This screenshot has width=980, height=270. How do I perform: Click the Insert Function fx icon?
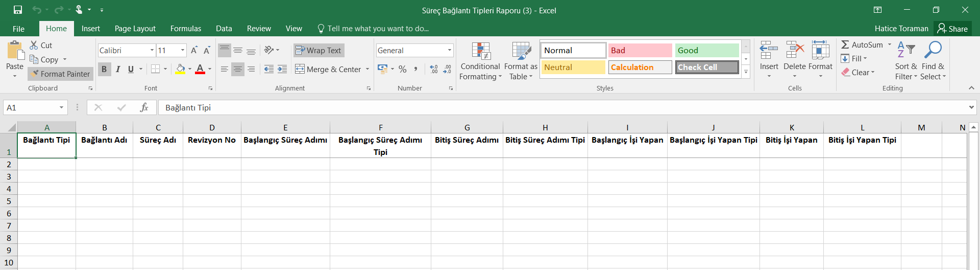click(144, 107)
